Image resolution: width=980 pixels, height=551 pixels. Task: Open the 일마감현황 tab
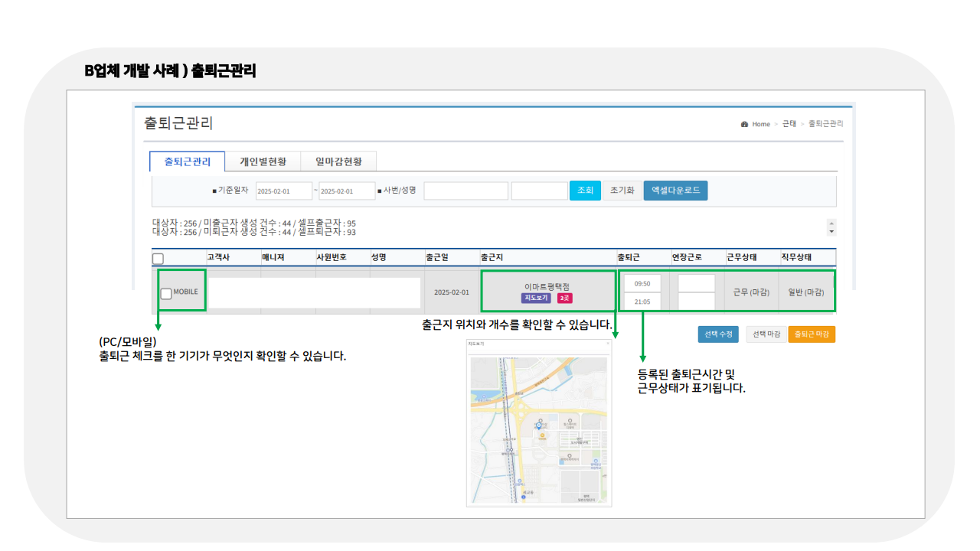point(338,161)
